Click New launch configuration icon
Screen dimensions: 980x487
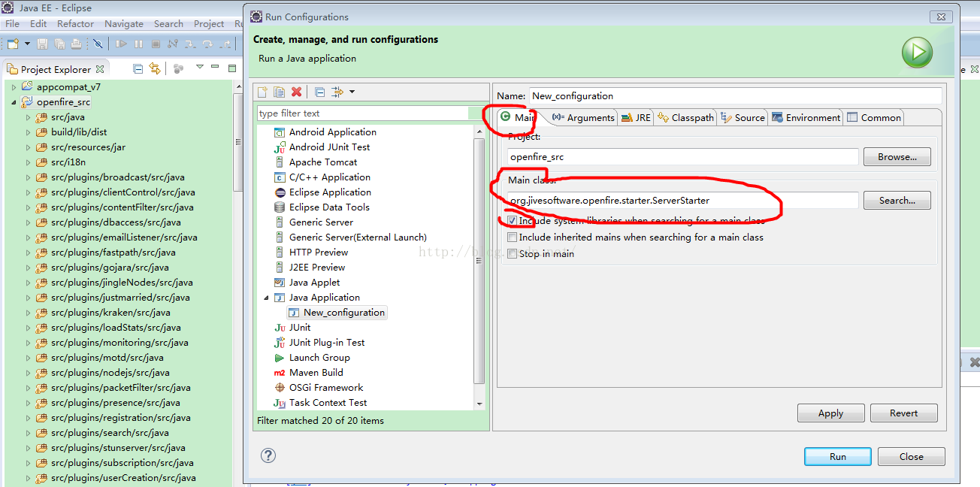tap(263, 92)
